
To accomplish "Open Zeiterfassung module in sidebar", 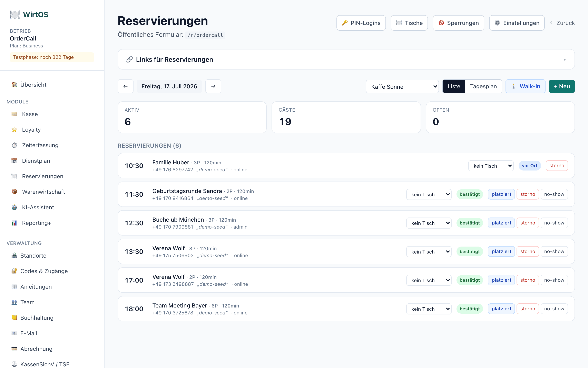I will (x=52, y=145).
